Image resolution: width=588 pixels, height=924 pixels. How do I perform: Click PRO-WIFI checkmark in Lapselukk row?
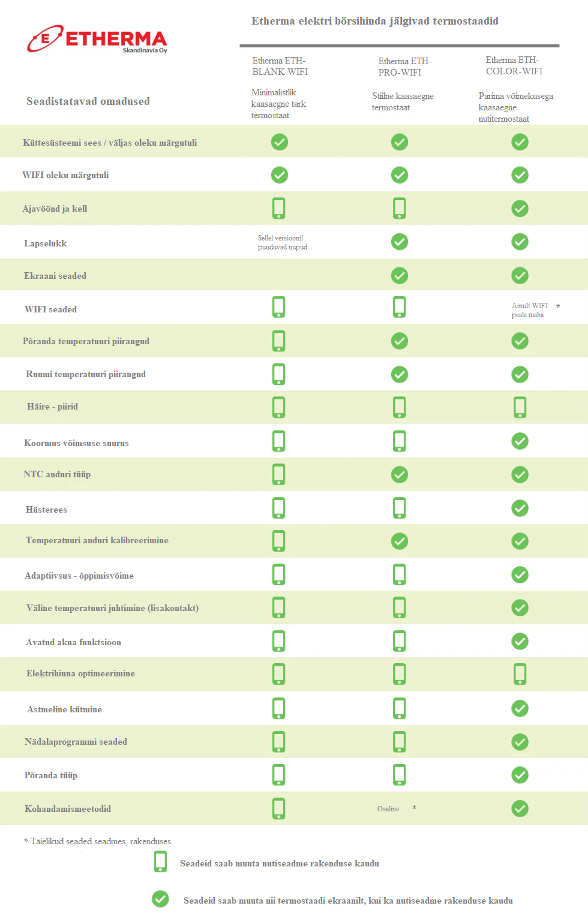pyautogui.click(x=400, y=242)
